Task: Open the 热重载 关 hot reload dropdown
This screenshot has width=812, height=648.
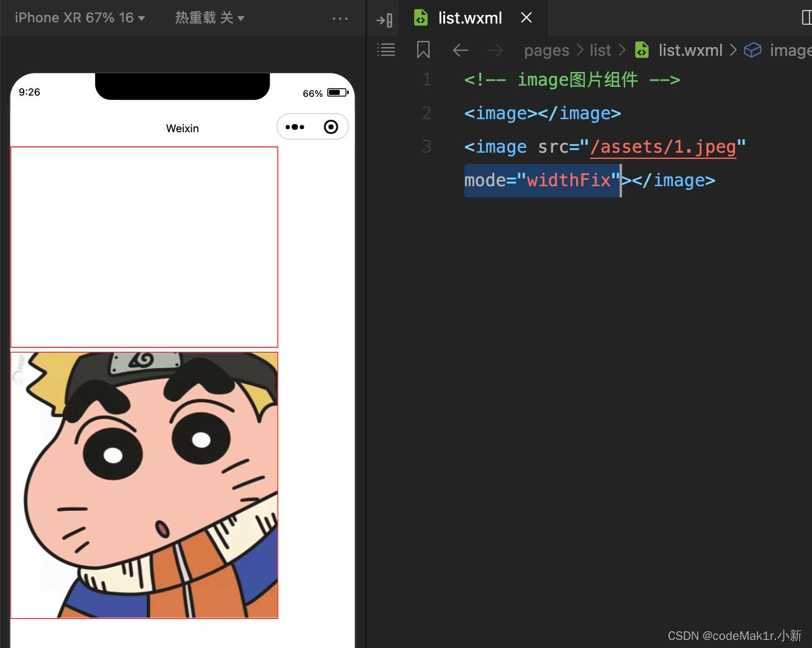Action: [209, 18]
